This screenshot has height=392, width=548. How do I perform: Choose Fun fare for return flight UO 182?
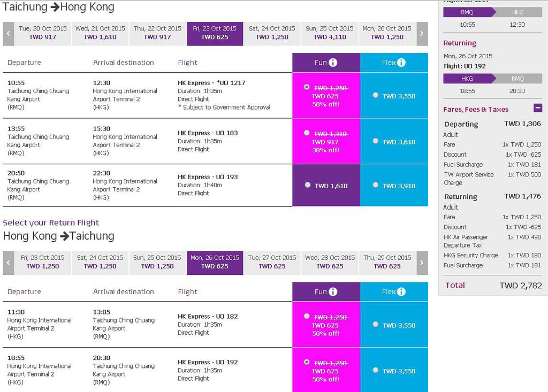coord(307,316)
